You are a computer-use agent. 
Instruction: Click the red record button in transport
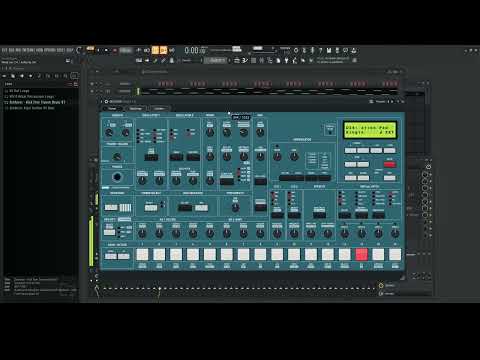115,50
